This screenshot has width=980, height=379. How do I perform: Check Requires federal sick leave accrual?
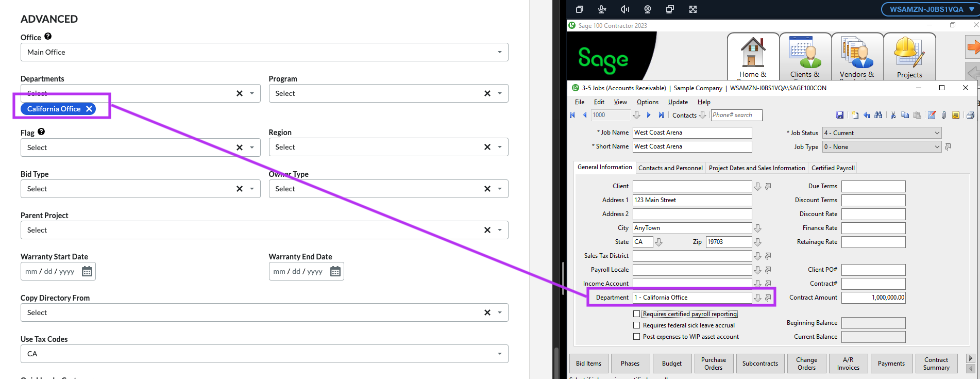636,325
